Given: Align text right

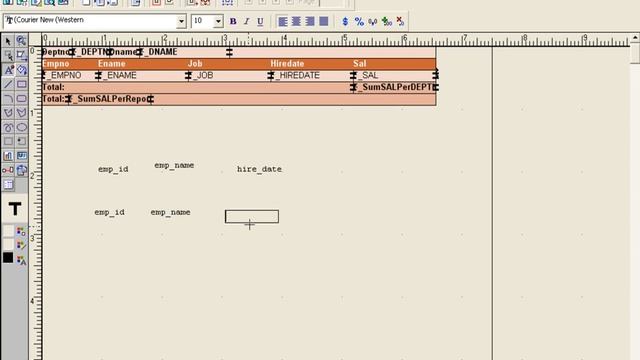Looking at the screenshot, I should click(310, 21).
